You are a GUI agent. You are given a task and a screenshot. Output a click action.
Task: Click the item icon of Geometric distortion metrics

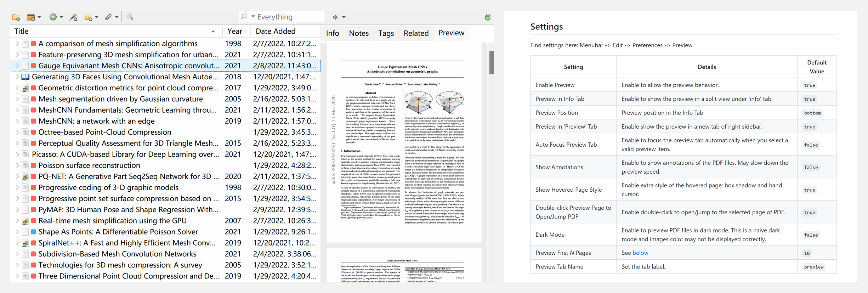click(x=25, y=88)
